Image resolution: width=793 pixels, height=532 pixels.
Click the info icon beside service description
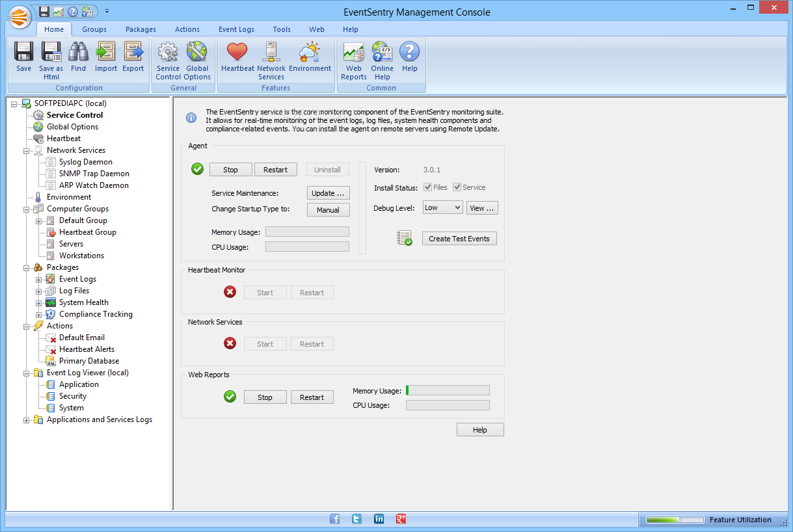pos(191,118)
